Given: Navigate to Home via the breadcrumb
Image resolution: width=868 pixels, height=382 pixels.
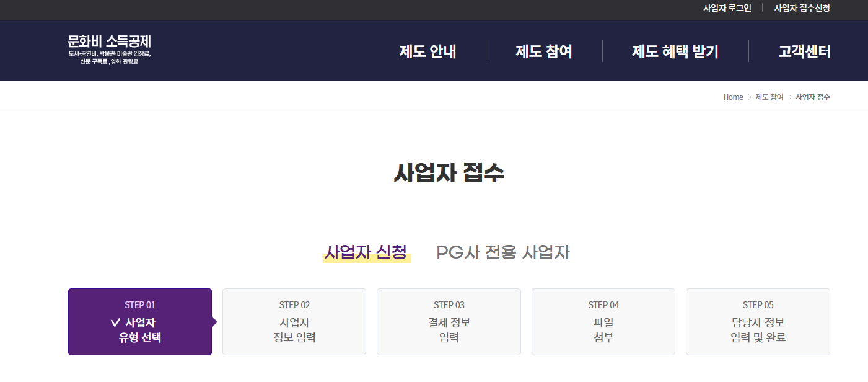Looking at the screenshot, I should click(x=733, y=97).
